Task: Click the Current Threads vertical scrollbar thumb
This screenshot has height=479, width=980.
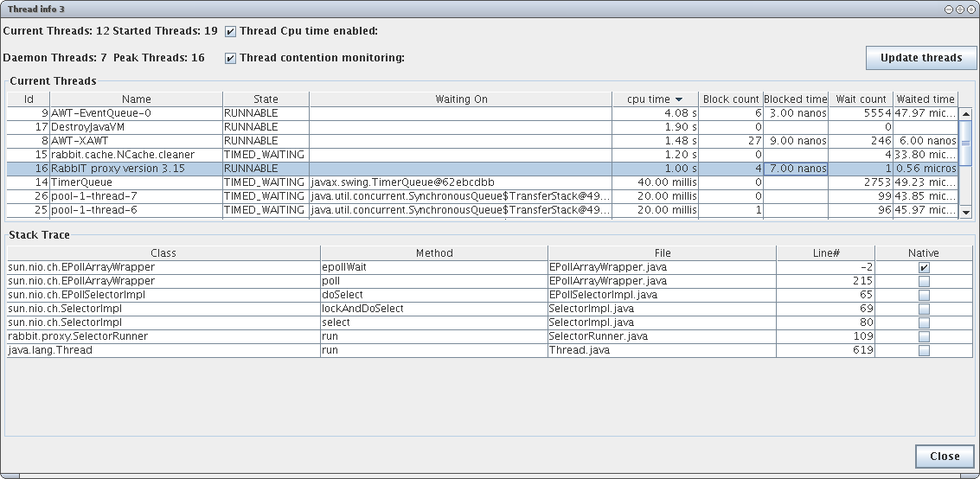Action: (965, 143)
